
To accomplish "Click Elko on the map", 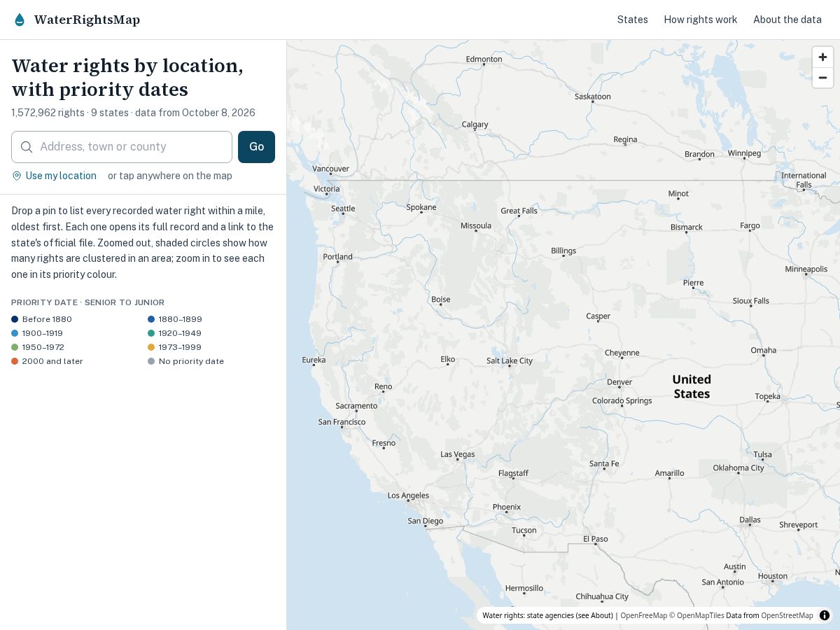I will coord(448,359).
